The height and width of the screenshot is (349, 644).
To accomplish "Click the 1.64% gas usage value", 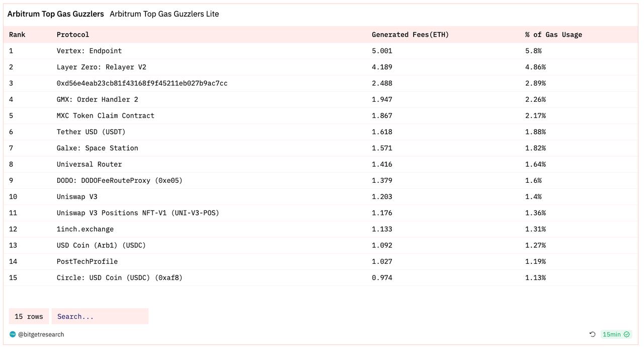I will 535,164.
